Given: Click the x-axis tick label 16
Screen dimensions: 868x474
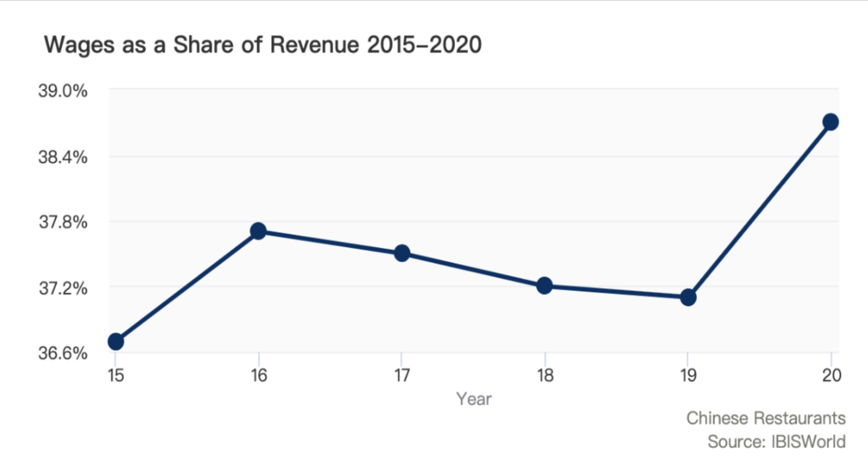Looking at the screenshot, I should (x=259, y=376).
